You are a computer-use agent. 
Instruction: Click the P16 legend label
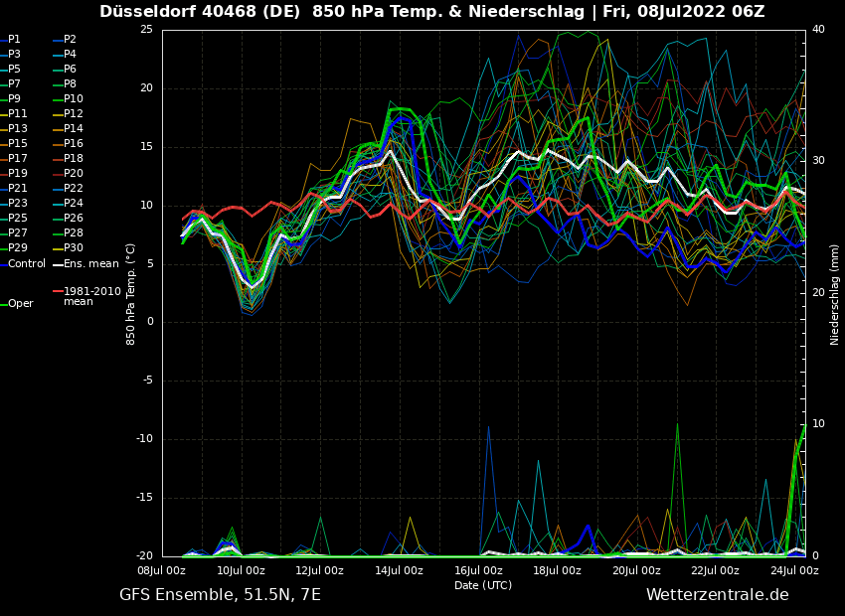[x=74, y=144]
